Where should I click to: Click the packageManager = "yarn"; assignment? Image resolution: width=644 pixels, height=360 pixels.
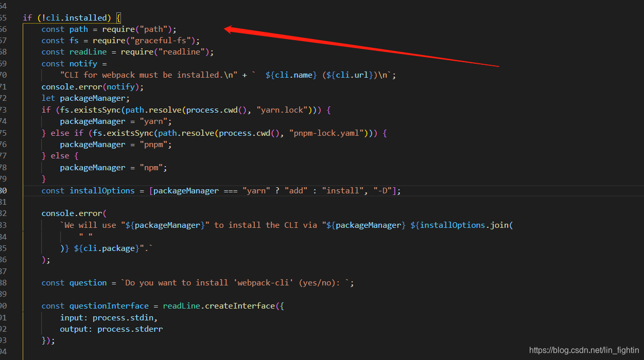click(x=116, y=121)
